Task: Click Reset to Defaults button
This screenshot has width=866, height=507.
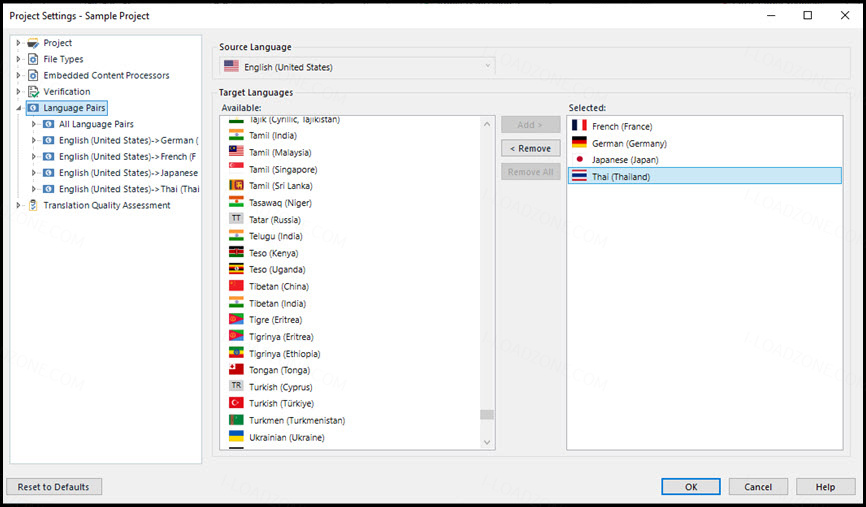Action: [x=54, y=487]
